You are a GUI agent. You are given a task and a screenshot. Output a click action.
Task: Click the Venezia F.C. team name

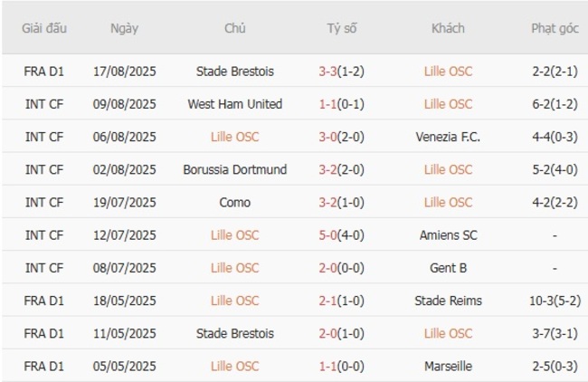(x=448, y=137)
